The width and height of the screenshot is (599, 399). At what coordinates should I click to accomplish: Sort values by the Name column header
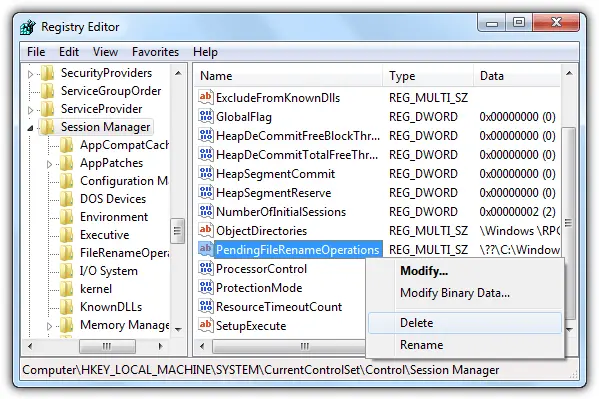pyautogui.click(x=288, y=76)
